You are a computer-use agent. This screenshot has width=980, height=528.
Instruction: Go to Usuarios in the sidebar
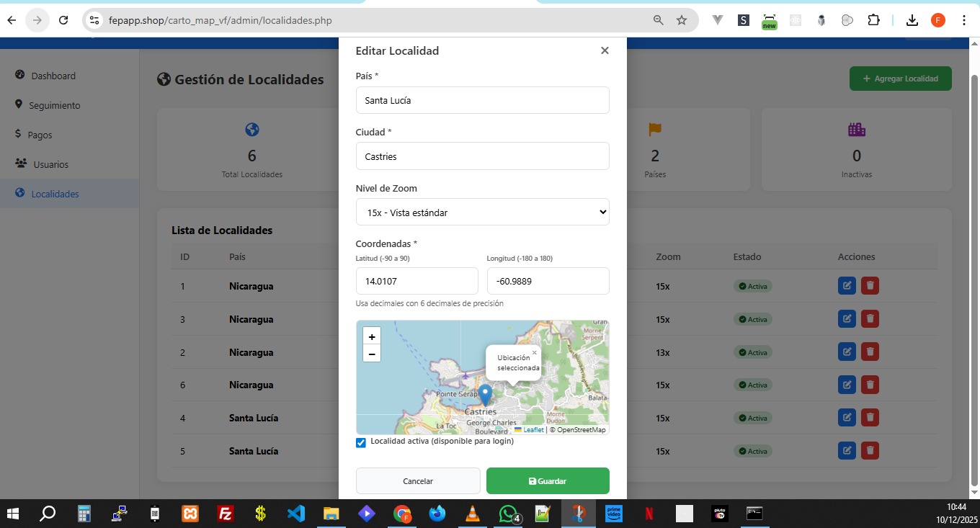[50, 164]
